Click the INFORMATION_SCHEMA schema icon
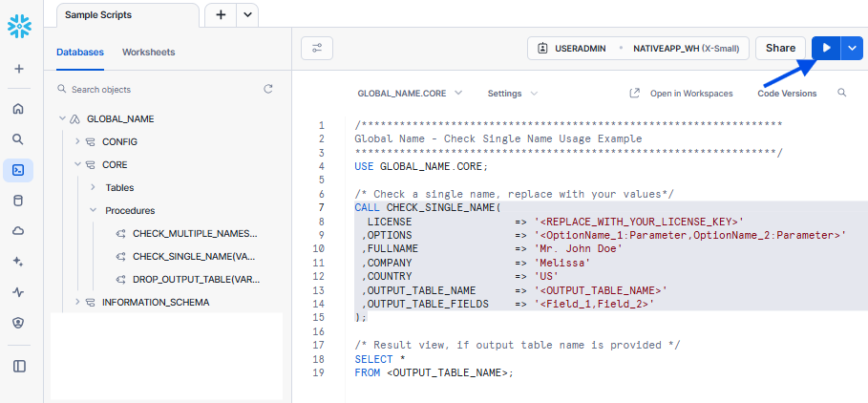868x403 pixels. tap(90, 303)
